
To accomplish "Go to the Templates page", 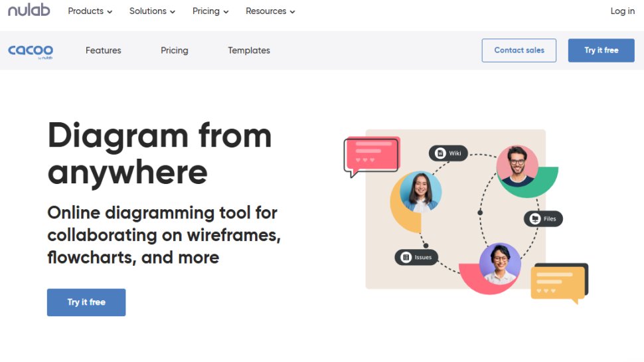I will pyautogui.click(x=249, y=50).
